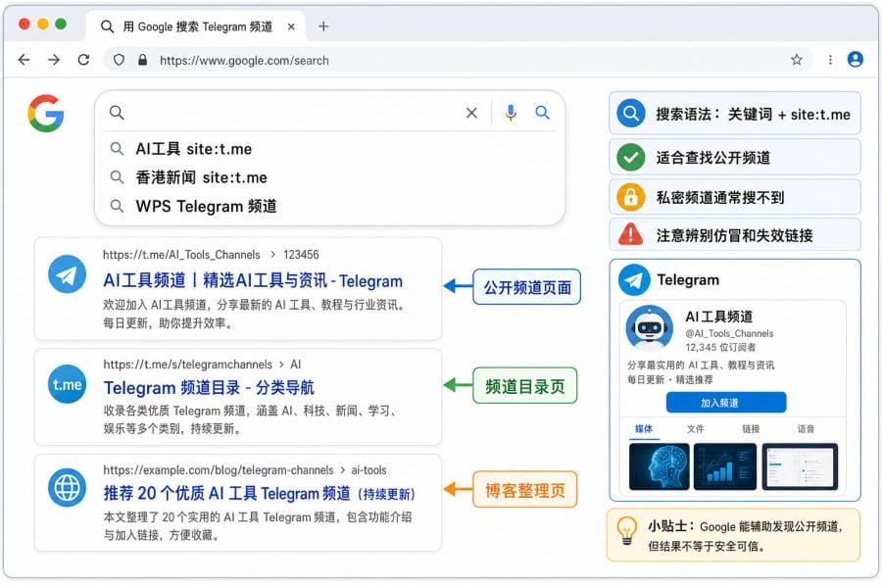
Task: Click the AI工具频道 title in Telegram panel
Action: coord(719,317)
